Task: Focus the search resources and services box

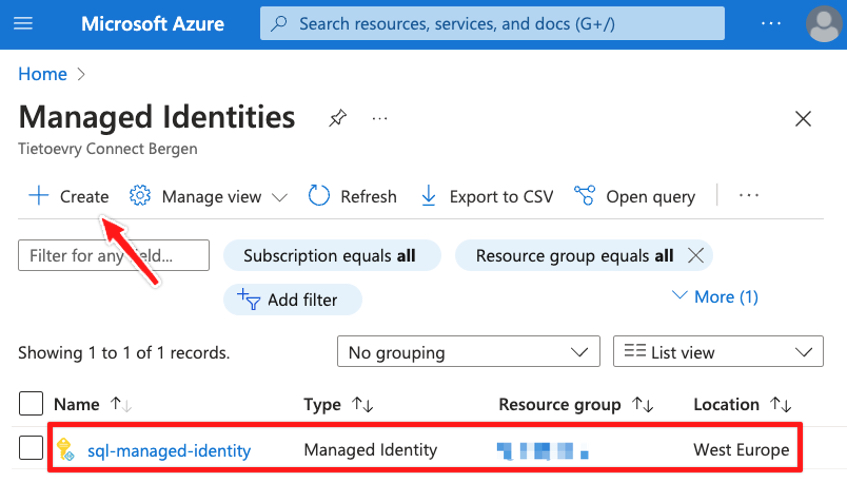Action: 492,23
